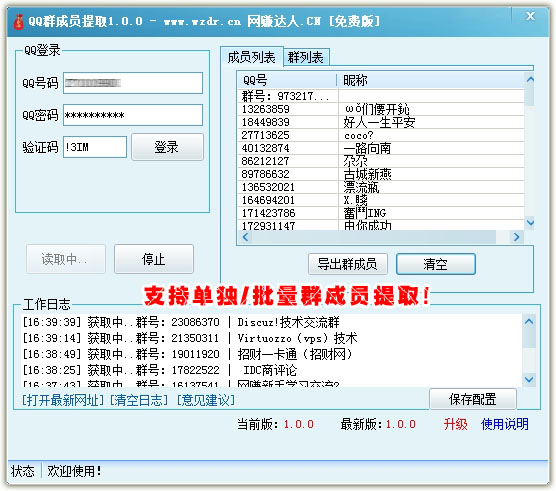The height and width of the screenshot is (491, 556).
Task: Select row 89786632 古城新燕
Action: point(381,174)
